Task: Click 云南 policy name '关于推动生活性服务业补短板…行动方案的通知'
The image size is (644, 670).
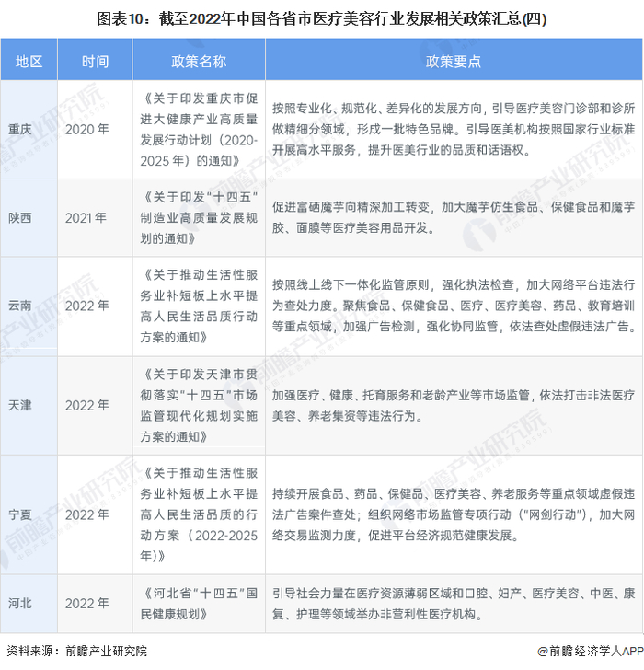Action: pos(199,306)
